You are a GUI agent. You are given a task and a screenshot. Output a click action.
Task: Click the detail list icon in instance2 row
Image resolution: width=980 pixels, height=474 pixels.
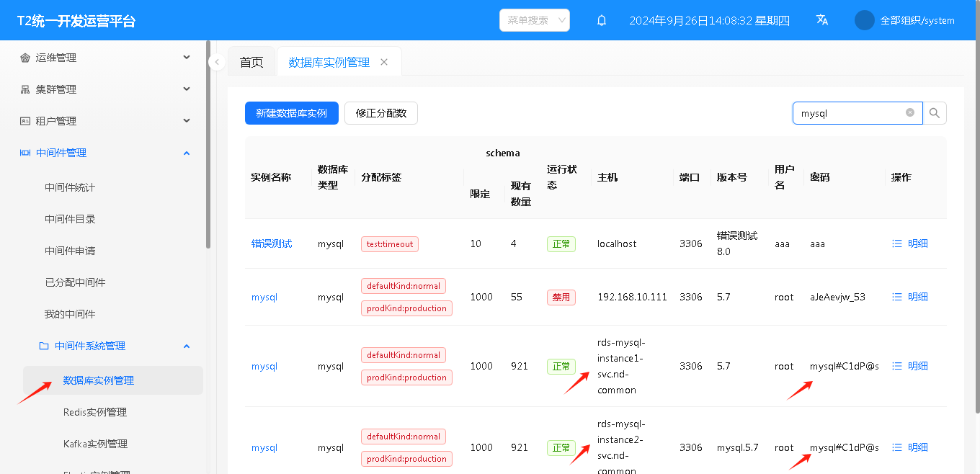point(897,447)
